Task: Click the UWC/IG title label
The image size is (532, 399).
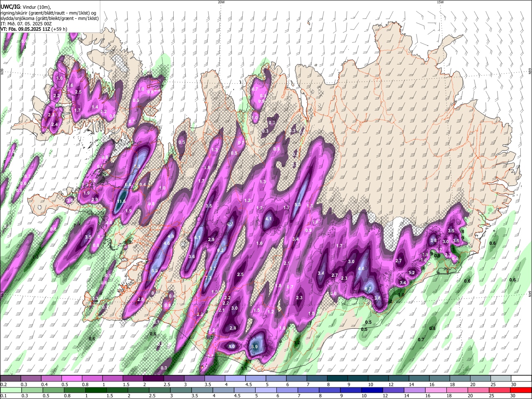Action: pos(10,7)
